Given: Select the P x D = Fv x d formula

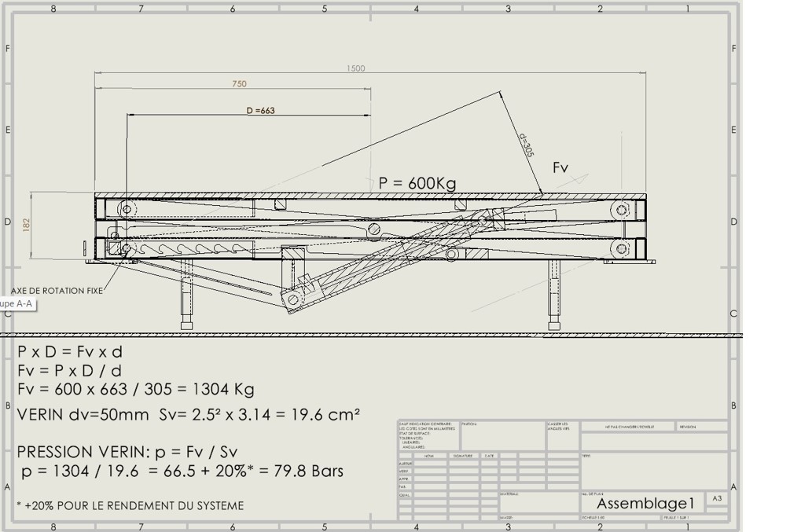Looking at the screenshot, I should pos(70,351).
